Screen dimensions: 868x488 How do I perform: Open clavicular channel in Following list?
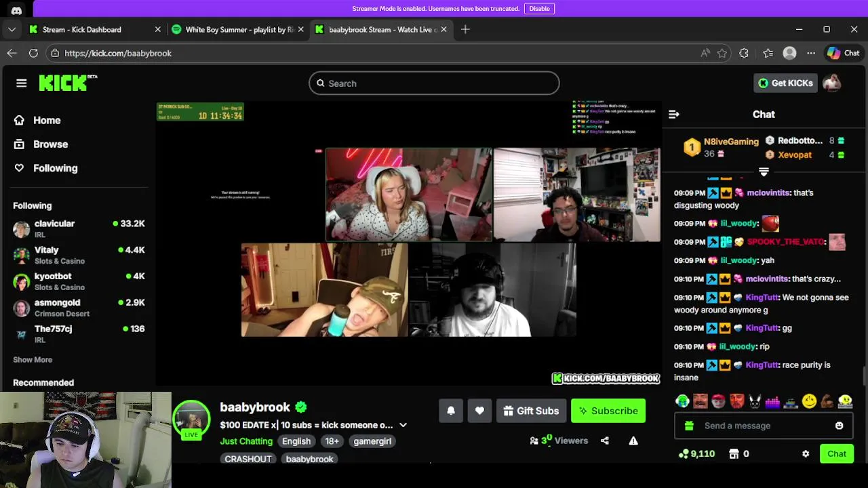click(x=79, y=229)
